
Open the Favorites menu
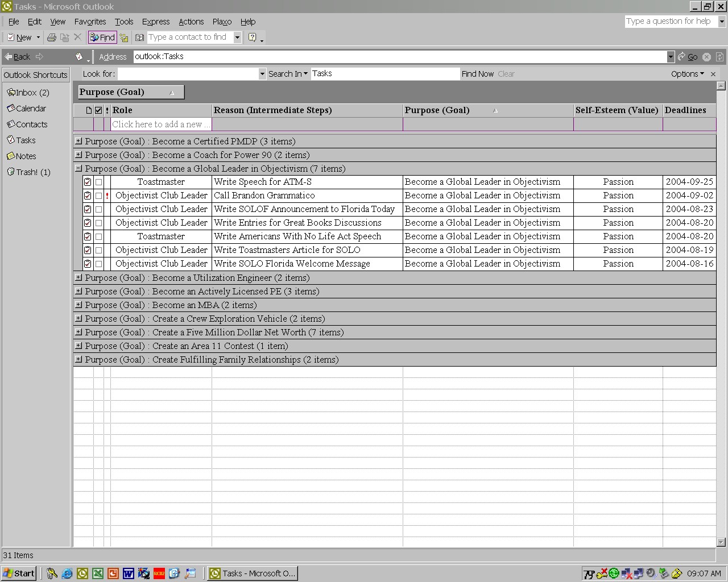pos(90,22)
